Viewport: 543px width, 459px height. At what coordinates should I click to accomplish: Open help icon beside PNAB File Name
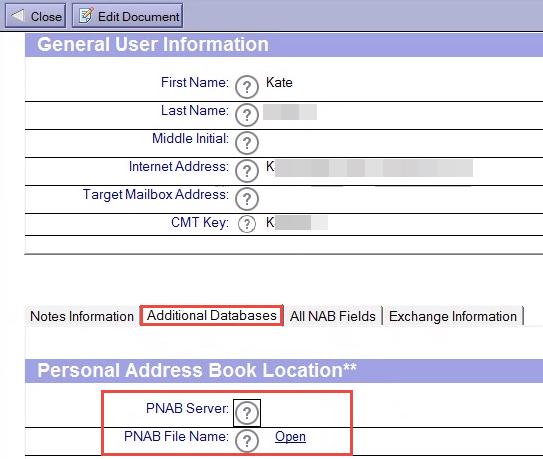(247, 441)
